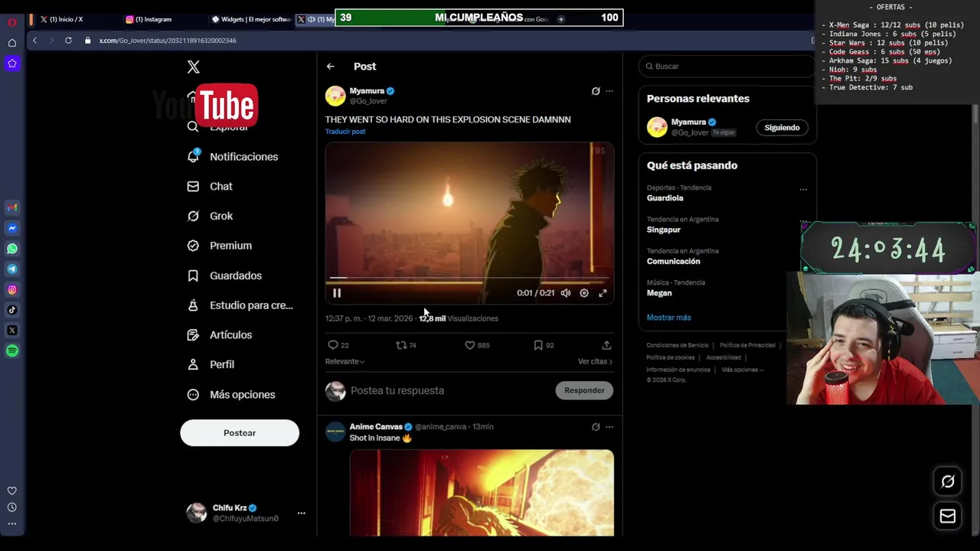Seek in the video progress bar
This screenshot has height=551, width=980.
coord(469,279)
